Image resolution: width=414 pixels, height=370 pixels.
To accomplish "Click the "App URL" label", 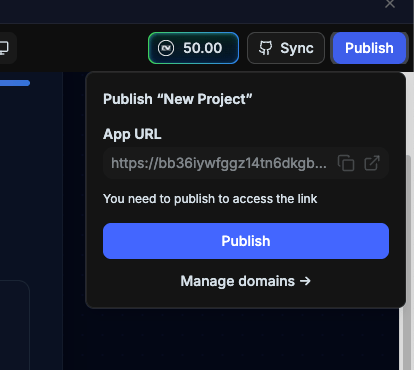I will (x=132, y=134).
